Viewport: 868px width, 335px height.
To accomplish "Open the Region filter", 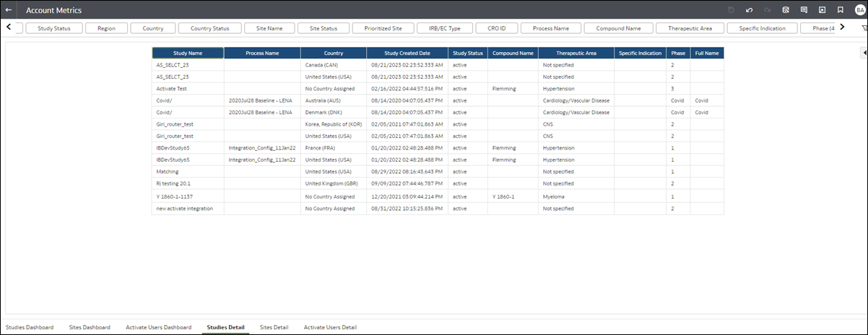I will 106,28.
